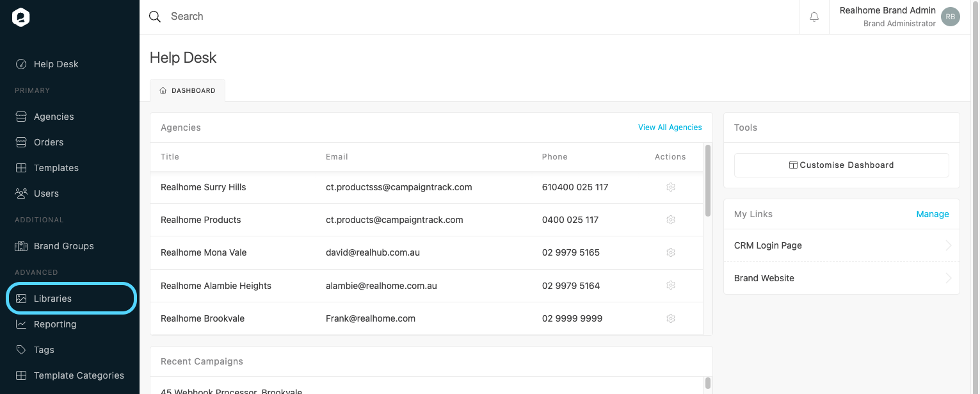Click Realhome Alambie Heights title
This screenshot has width=980, height=394.
216,286
